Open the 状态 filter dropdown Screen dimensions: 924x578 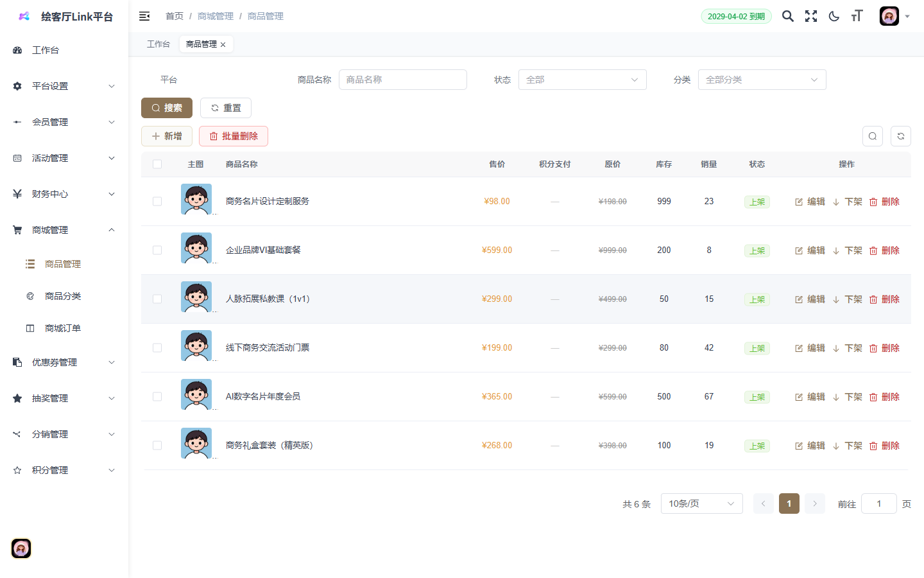click(x=582, y=79)
